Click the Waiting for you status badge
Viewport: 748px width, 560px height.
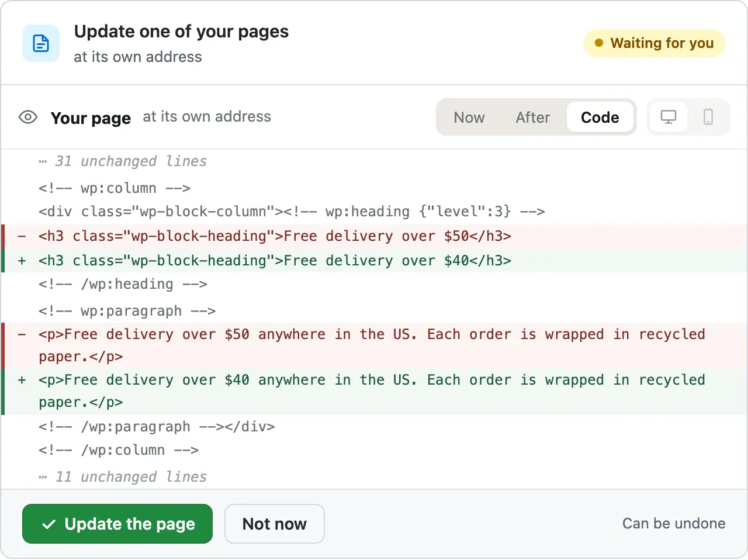[654, 43]
